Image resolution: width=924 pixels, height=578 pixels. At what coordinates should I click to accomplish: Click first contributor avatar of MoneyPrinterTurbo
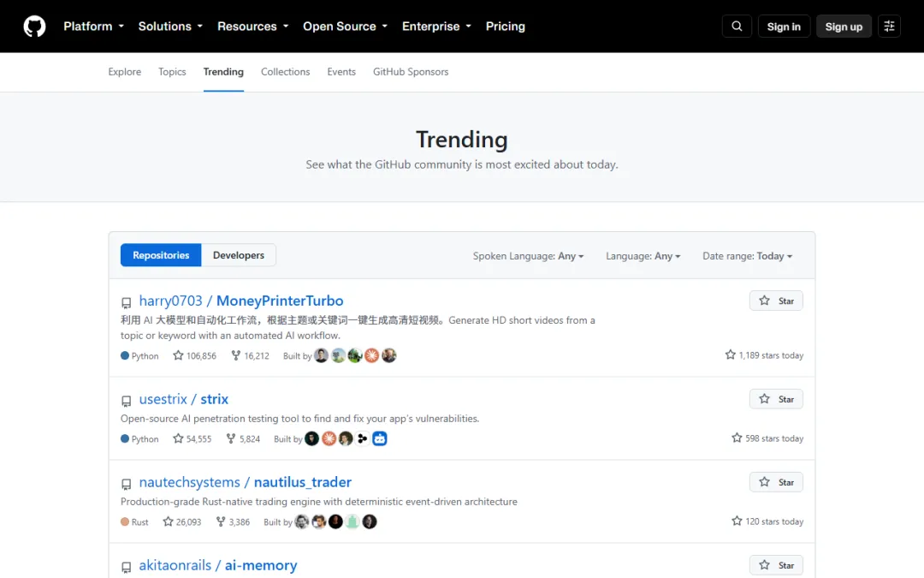(321, 355)
